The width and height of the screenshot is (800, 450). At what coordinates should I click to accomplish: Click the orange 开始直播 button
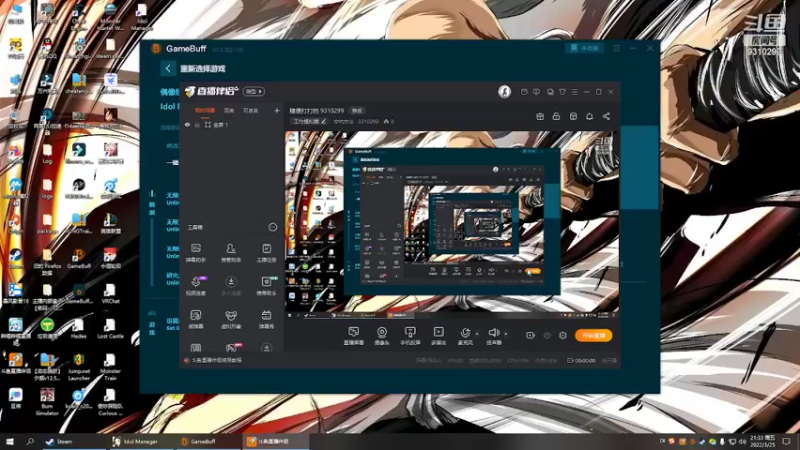pyautogui.click(x=593, y=335)
